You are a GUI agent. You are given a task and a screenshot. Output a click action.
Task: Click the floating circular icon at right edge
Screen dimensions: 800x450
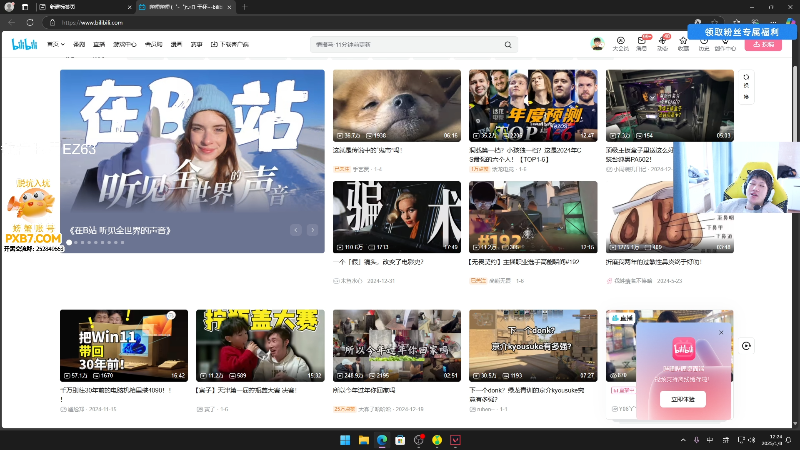[x=746, y=346]
